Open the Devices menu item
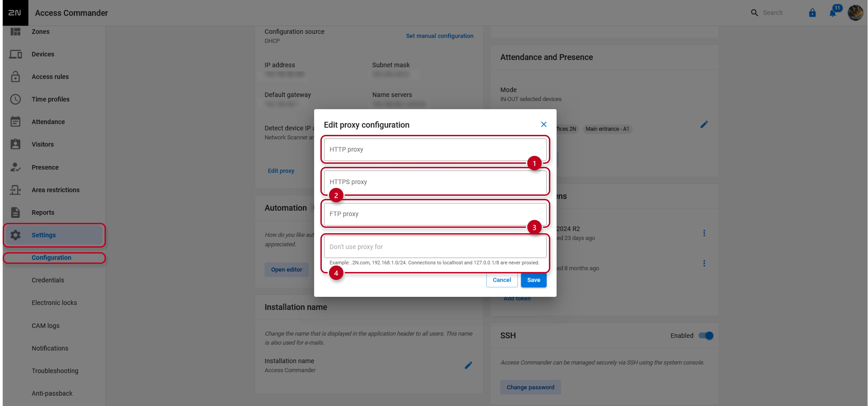 pos(43,54)
